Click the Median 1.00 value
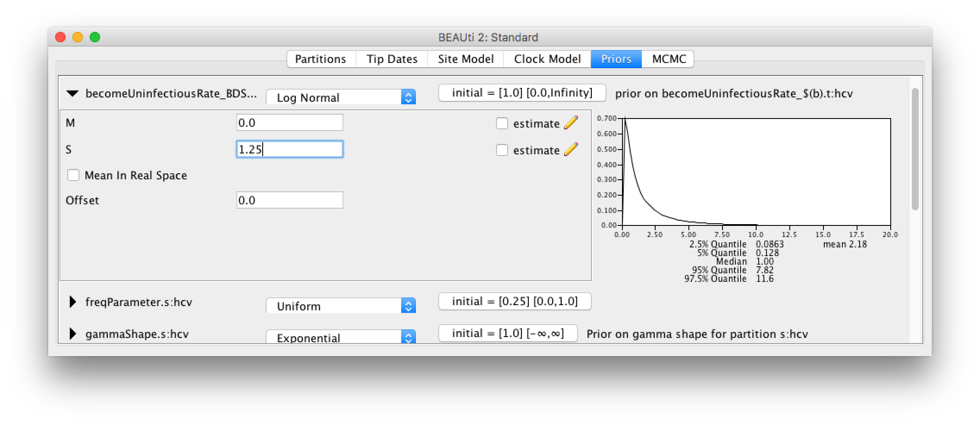The width and height of the screenshot is (980, 425). pos(765,262)
